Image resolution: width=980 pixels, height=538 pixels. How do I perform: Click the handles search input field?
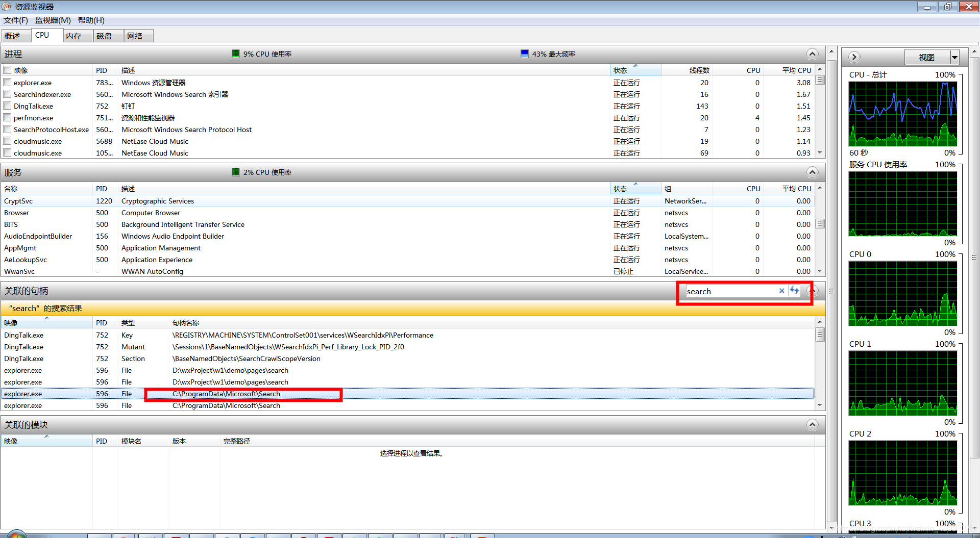click(731, 291)
